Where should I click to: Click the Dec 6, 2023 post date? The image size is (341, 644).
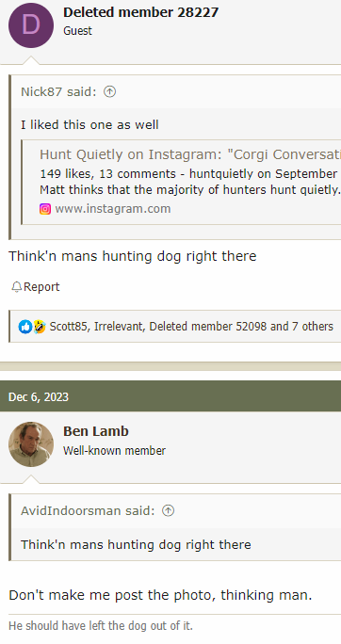(x=39, y=397)
